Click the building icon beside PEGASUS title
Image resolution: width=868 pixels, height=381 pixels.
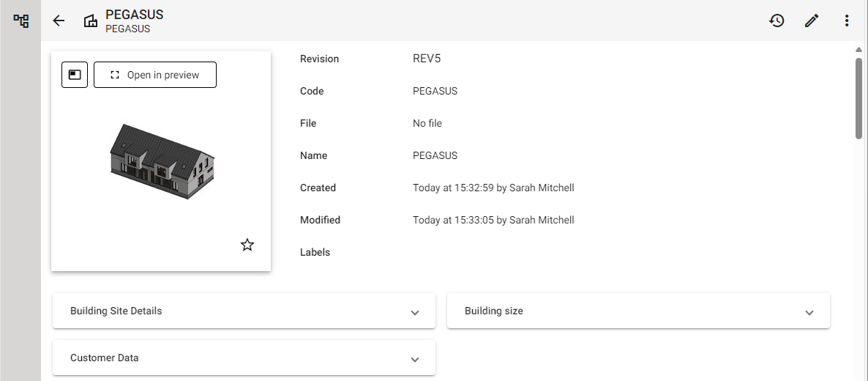pos(91,21)
